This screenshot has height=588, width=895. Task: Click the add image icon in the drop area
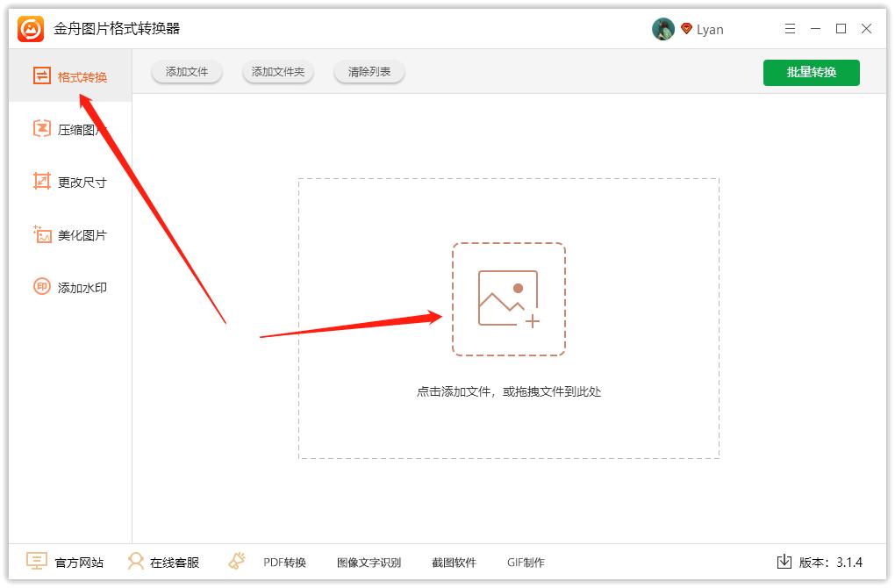point(508,299)
